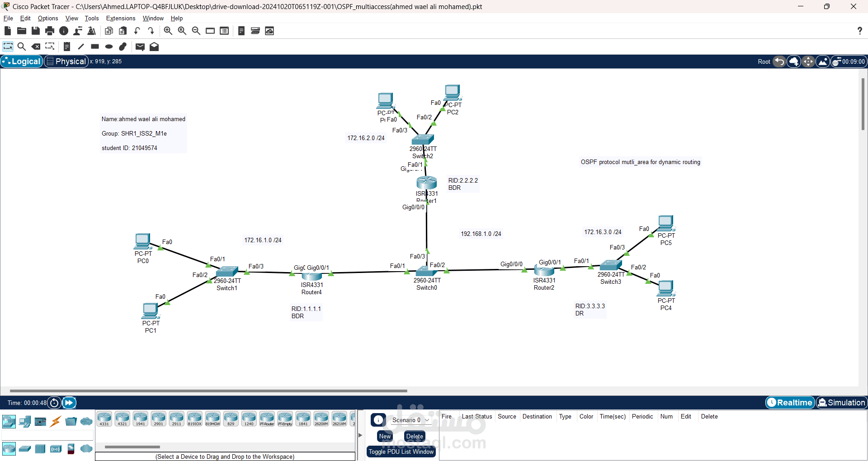Select the Wireless Devices subcategory
The image size is (868, 461).
(56, 448)
